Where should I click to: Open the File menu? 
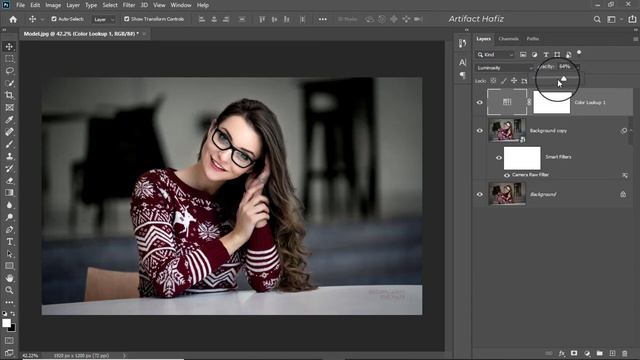[20, 5]
